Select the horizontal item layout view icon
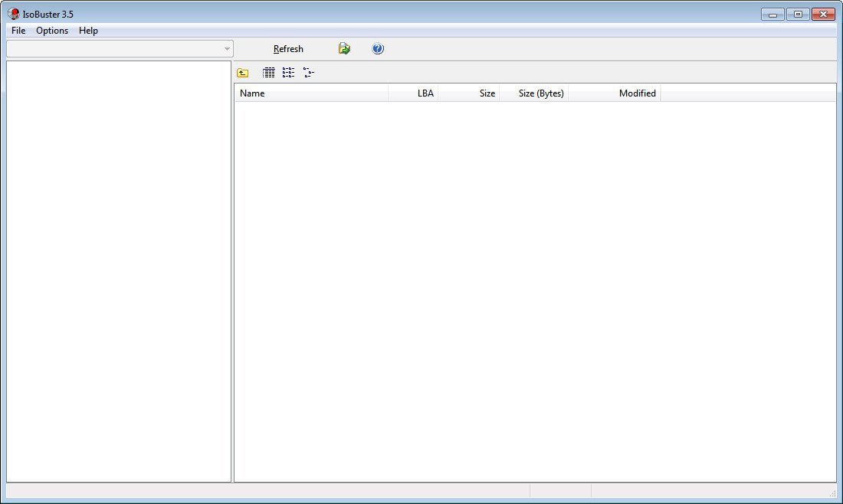Image resolution: width=843 pixels, height=504 pixels. pos(288,71)
